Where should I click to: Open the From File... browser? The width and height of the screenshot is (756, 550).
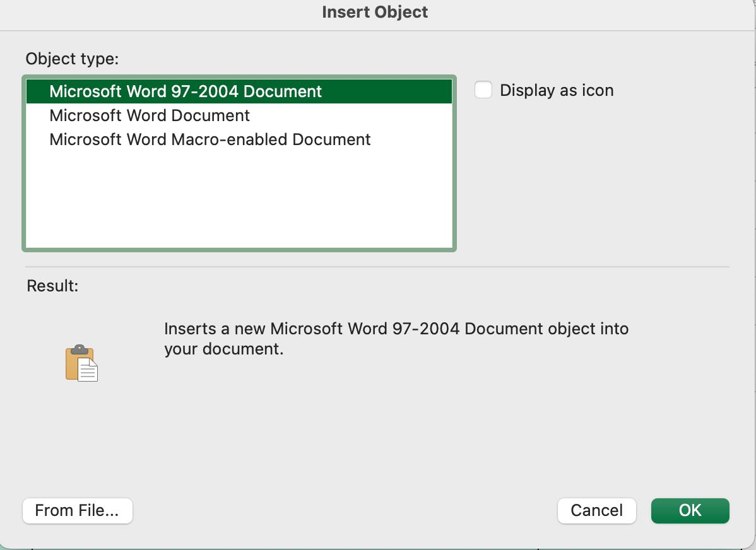[x=77, y=510]
